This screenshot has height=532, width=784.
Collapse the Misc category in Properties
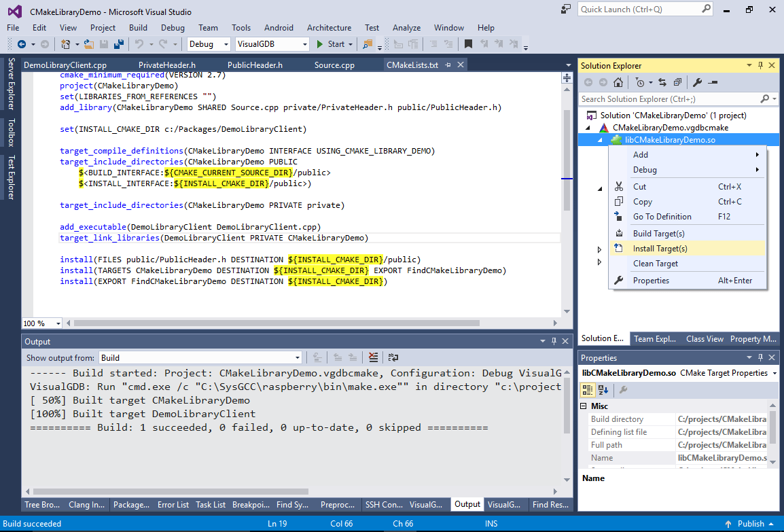pyautogui.click(x=584, y=406)
